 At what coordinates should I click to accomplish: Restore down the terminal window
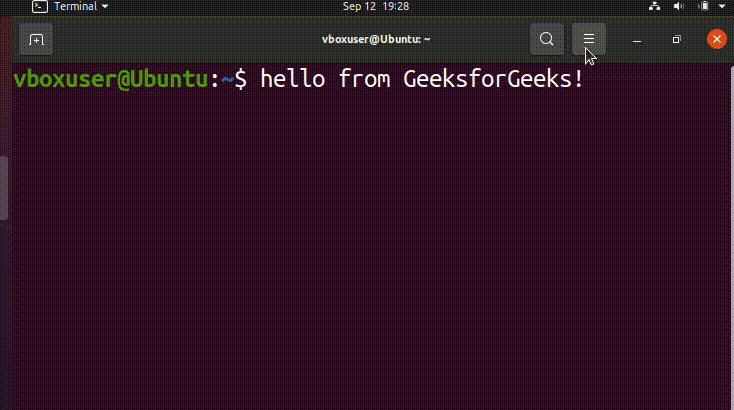(677, 39)
